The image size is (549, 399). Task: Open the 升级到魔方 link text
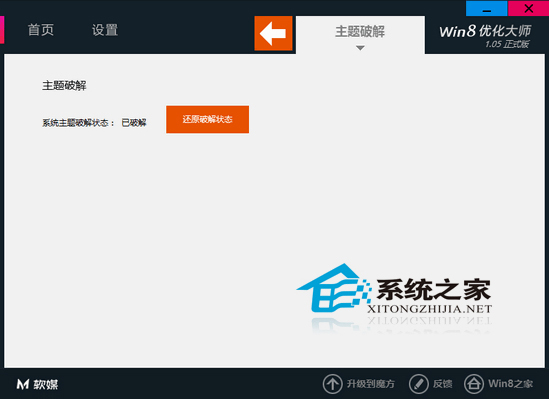(370, 384)
